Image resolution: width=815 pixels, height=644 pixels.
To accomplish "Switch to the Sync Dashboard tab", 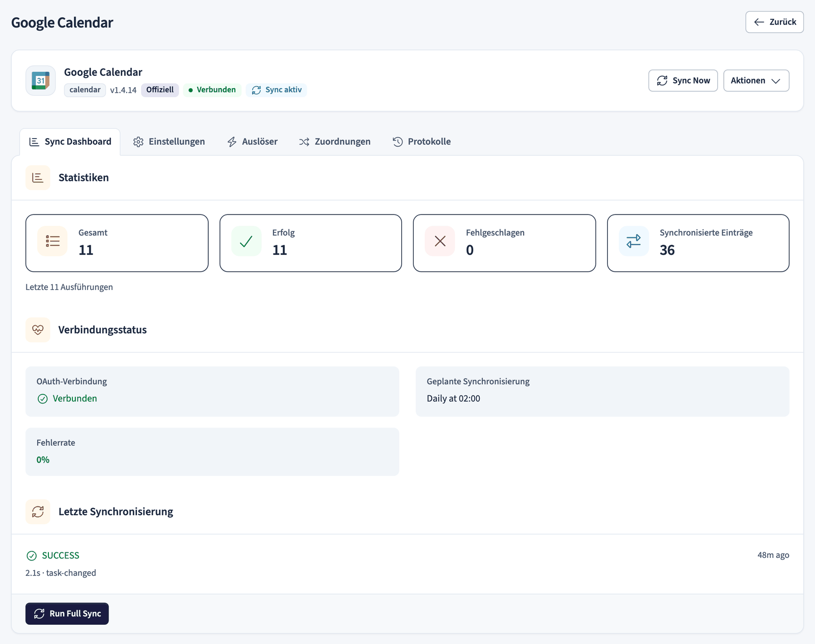I will 70,142.
